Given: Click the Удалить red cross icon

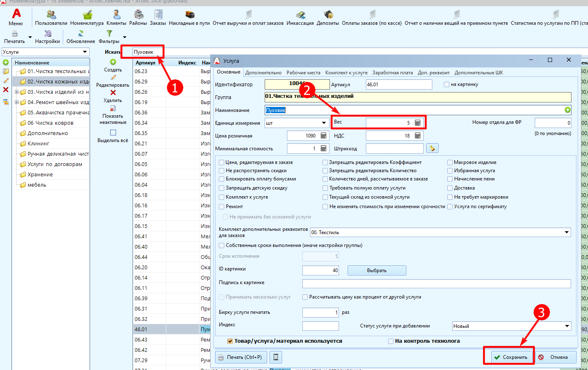Looking at the screenshot, I should tap(113, 92).
